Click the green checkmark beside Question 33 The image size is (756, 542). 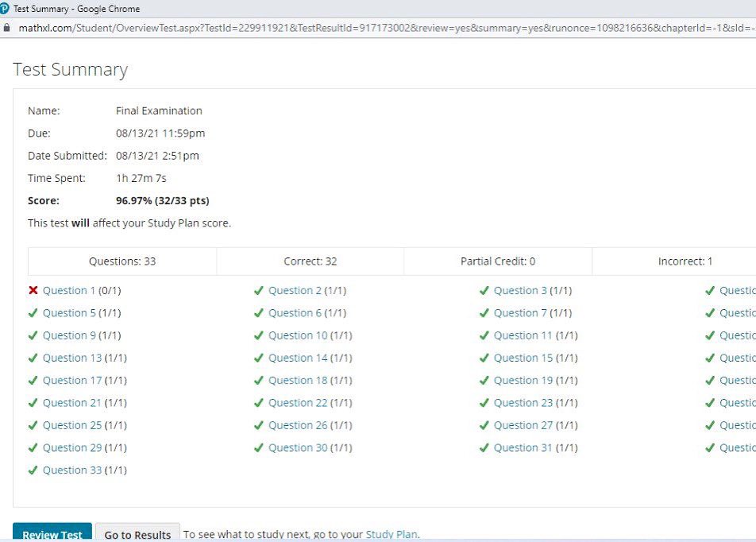[33, 470]
